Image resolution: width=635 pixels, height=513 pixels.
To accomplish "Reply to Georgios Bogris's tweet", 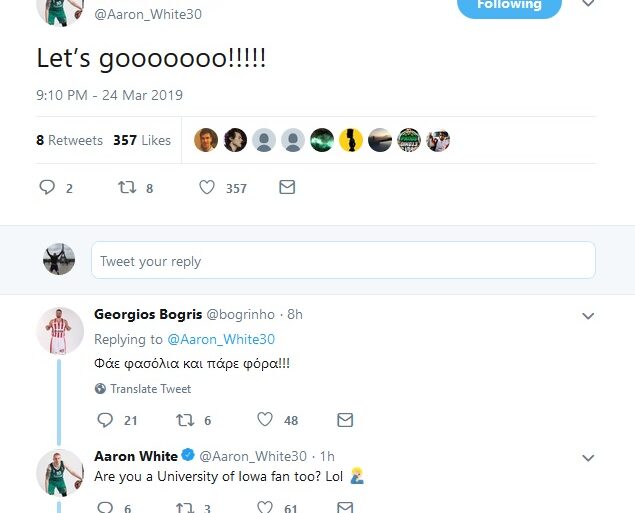I will coord(106,420).
